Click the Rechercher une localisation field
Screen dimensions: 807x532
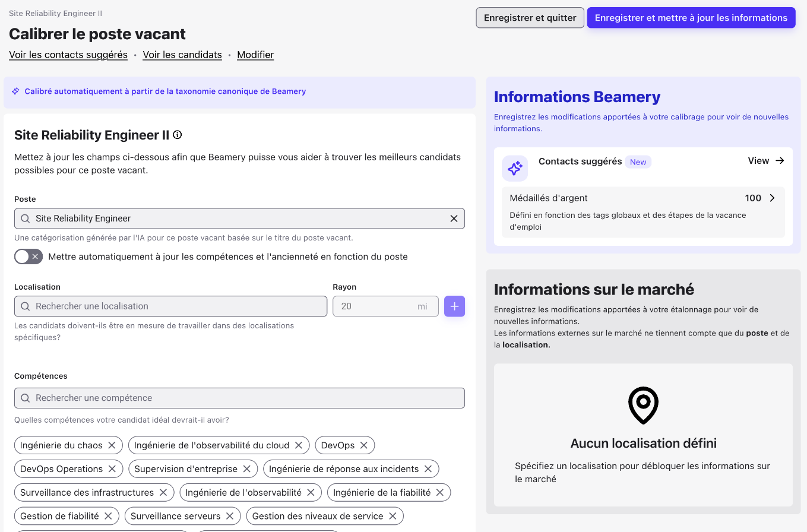click(x=171, y=306)
